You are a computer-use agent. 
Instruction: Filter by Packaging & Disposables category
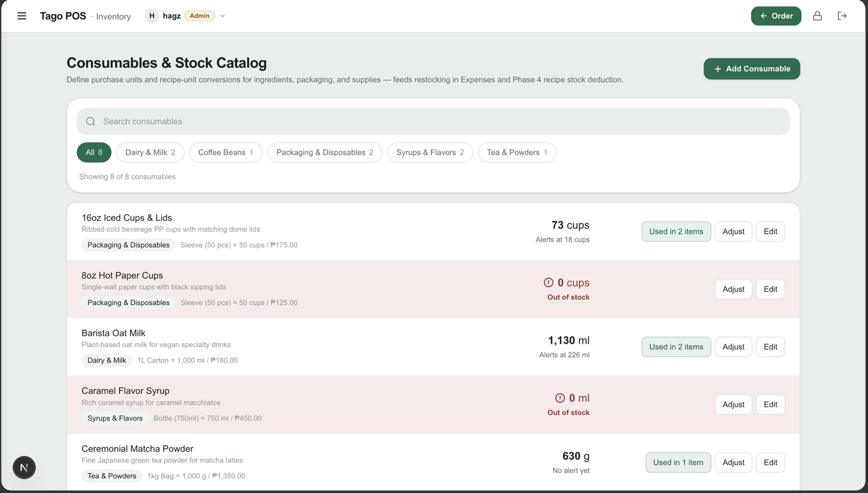point(325,153)
